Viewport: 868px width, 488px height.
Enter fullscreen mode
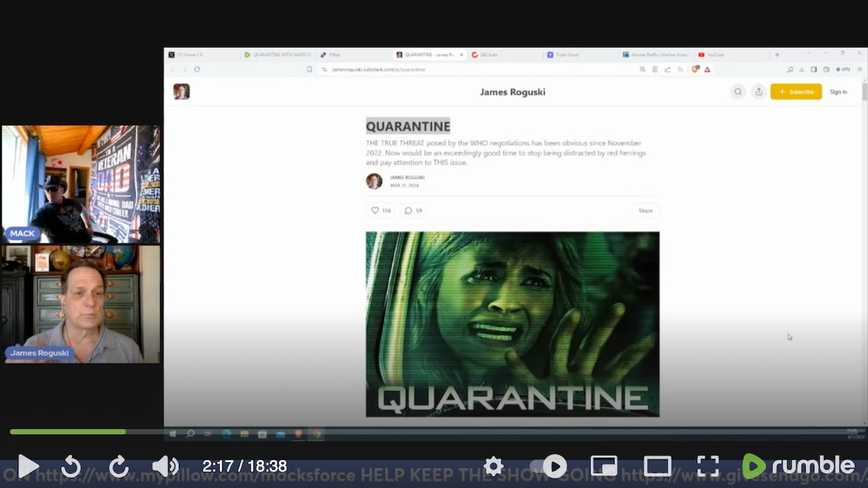tap(708, 466)
